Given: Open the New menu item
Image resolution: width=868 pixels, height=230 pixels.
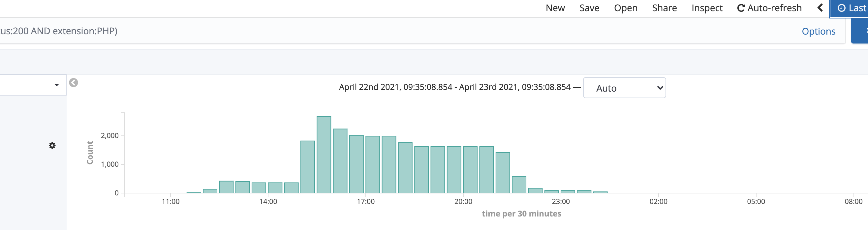Looking at the screenshot, I should point(555,8).
